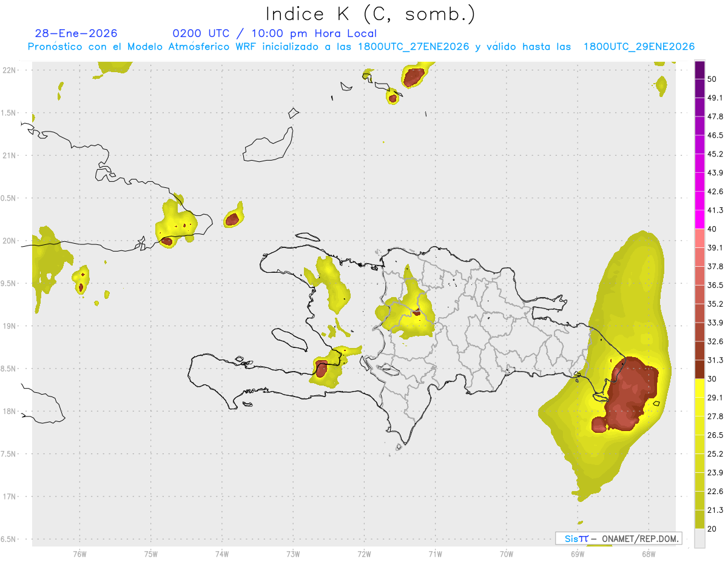Click the 'SisTT - ONAMET/REP.DOM.' credit label
The image size is (728, 562).
coord(619,538)
